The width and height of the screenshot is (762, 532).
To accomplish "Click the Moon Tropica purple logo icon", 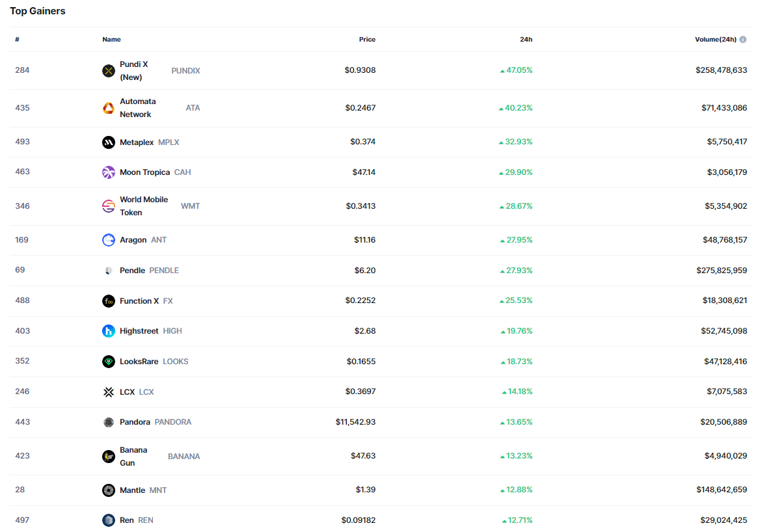I will [x=109, y=172].
